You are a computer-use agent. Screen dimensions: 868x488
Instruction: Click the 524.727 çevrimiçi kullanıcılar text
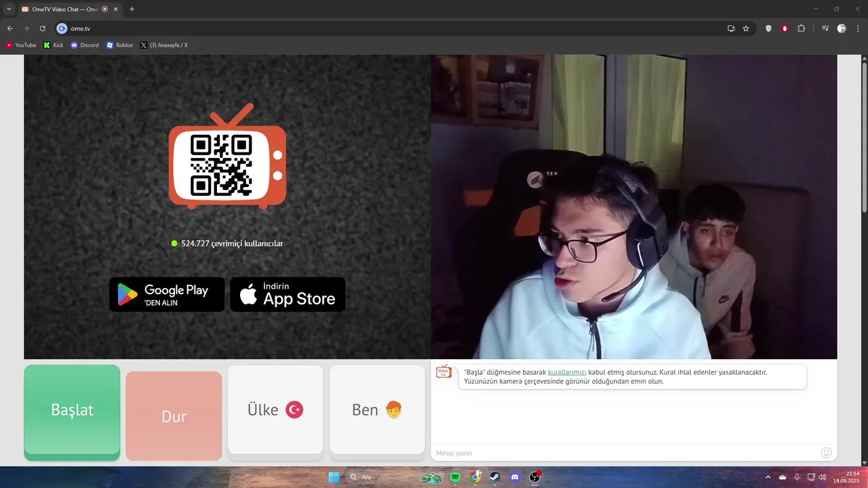[232, 243]
